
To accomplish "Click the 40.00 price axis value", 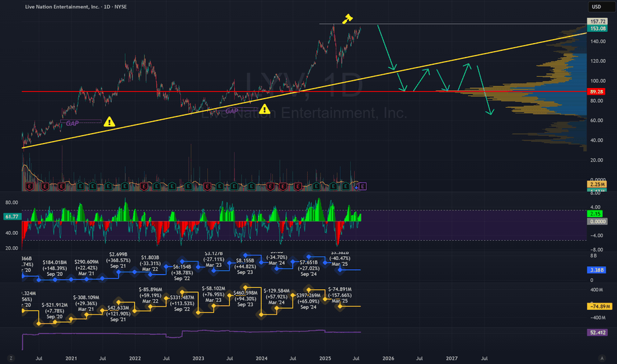I will (598, 140).
